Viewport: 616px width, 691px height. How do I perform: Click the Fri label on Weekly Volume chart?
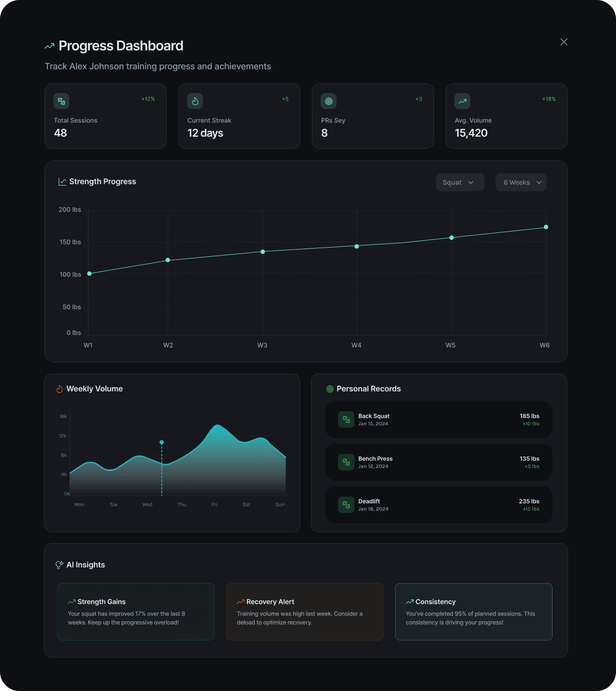[x=215, y=504]
